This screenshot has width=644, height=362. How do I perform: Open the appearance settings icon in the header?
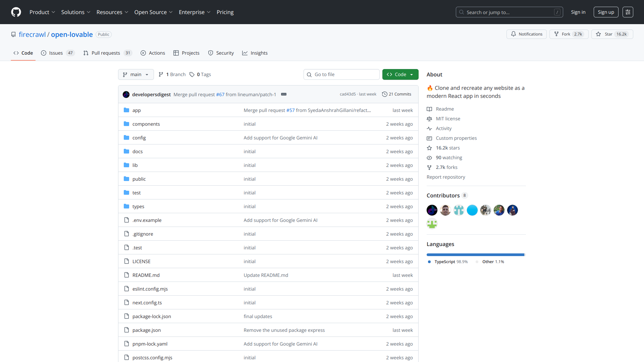628,12
